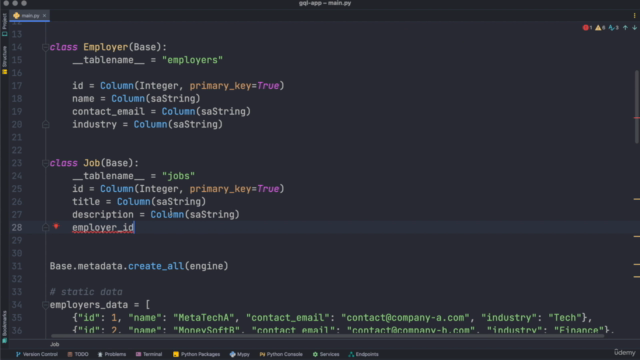640x360 pixels.
Task: Click fold end marker on line 28
Action: point(45,228)
